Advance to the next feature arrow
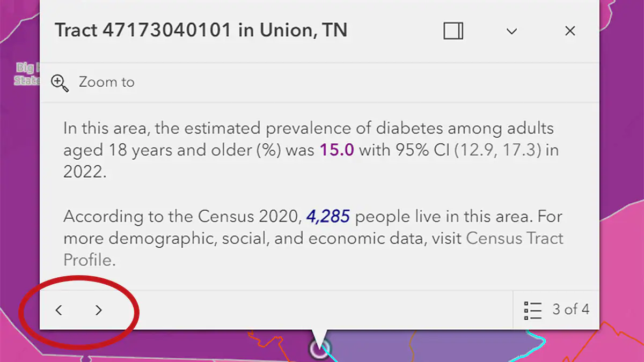This screenshot has width=644, height=362. 98,310
